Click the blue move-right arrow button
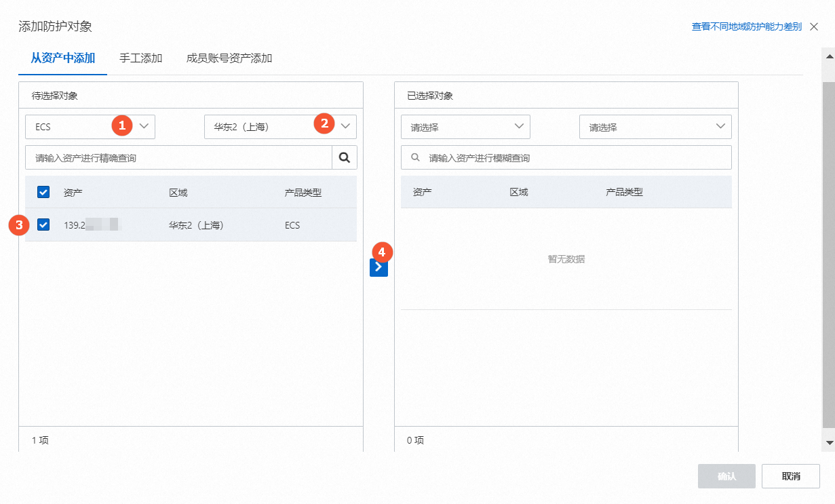 click(378, 267)
